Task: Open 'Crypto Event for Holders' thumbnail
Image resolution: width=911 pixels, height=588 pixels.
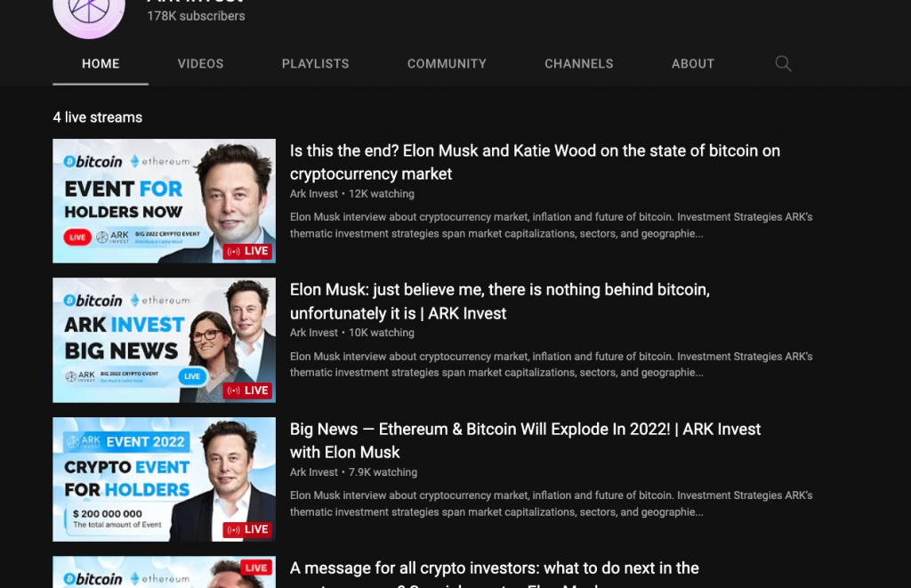Action: point(165,479)
